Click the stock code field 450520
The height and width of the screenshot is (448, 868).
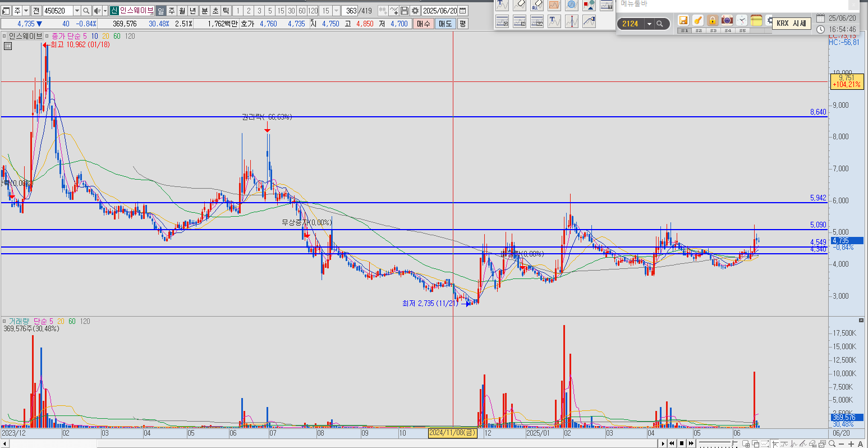58,11
